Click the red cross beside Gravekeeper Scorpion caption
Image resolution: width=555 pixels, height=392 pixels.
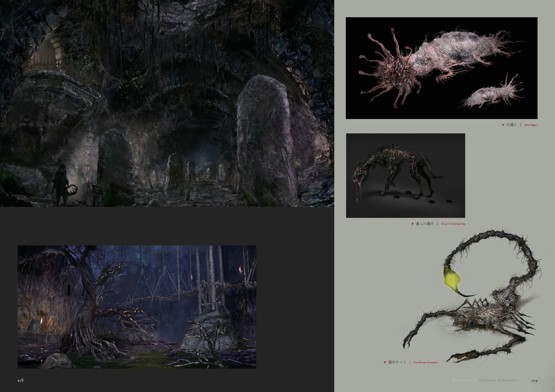click(x=385, y=362)
